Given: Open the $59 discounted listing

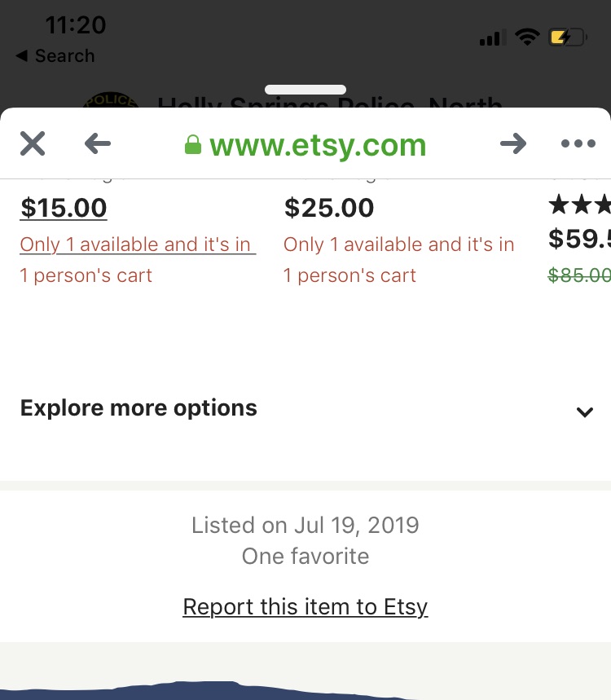Looking at the screenshot, I should (x=580, y=238).
